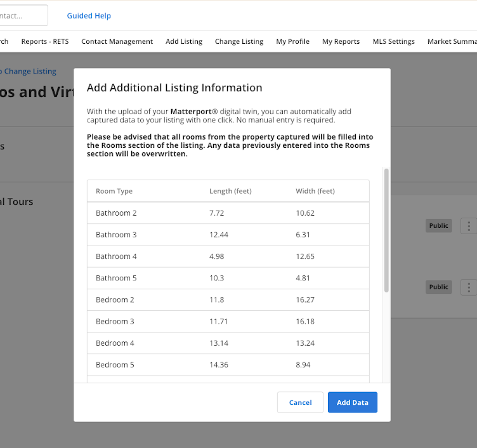Viewport: 477px width, 448px height.
Task: Open the Reports - RETS menu
Action: pos(44,41)
